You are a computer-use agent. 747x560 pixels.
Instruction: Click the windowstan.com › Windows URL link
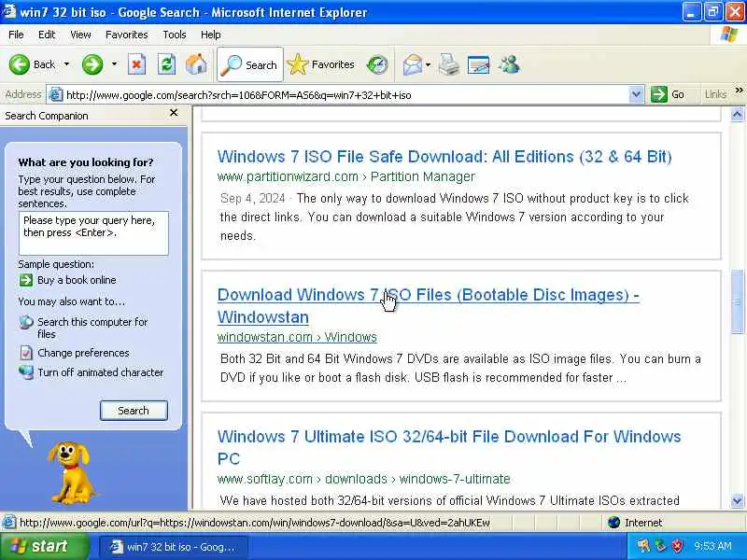coord(297,337)
